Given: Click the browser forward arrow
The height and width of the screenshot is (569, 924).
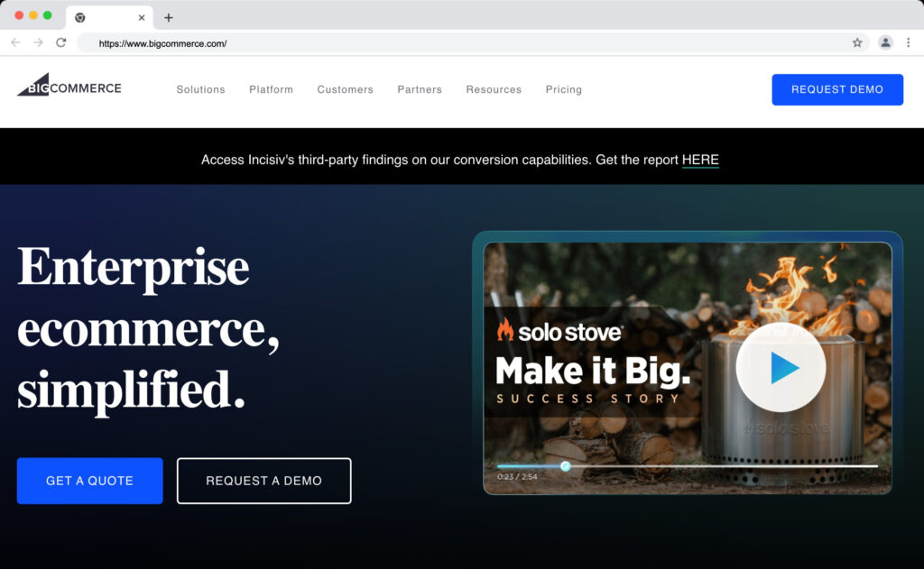Looking at the screenshot, I should [38, 42].
